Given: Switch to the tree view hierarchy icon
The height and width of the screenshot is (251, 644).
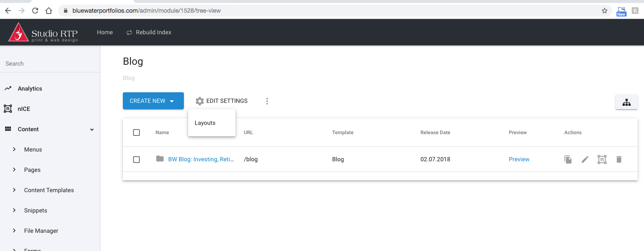Looking at the screenshot, I should click(626, 102).
